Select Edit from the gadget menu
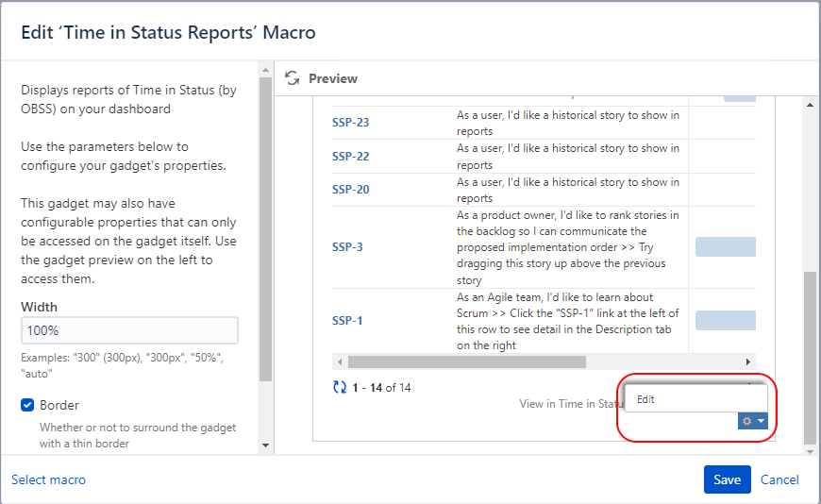821x504 pixels. point(645,399)
